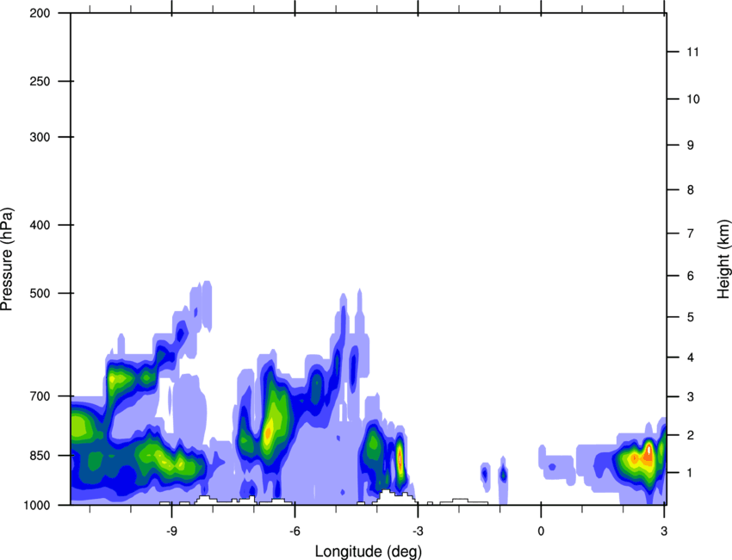Click the -9 longitude tick label
This screenshot has height=560, width=732.
tap(171, 531)
